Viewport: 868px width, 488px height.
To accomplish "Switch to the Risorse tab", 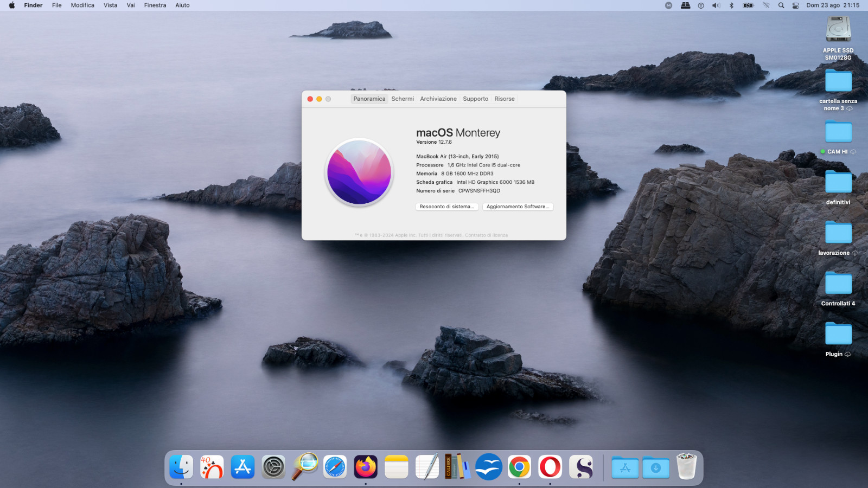I will pyautogui.click(x=505, y=99).
